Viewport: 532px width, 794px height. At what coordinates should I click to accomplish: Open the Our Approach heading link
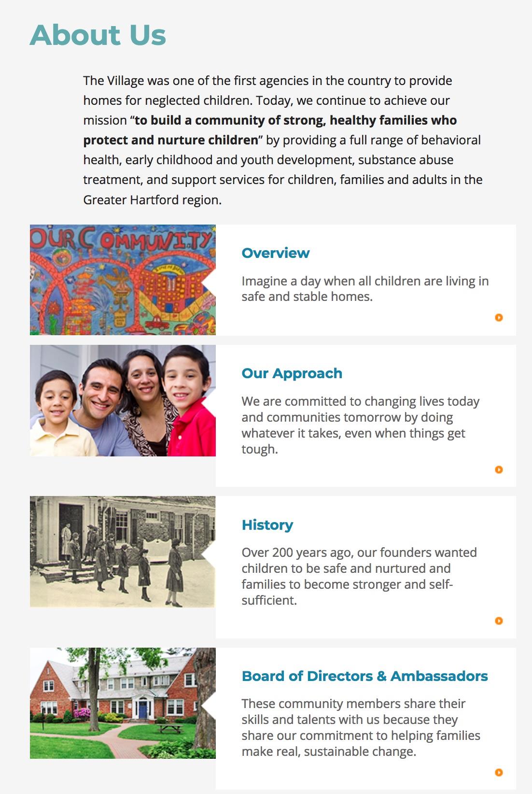click(292, 373)
